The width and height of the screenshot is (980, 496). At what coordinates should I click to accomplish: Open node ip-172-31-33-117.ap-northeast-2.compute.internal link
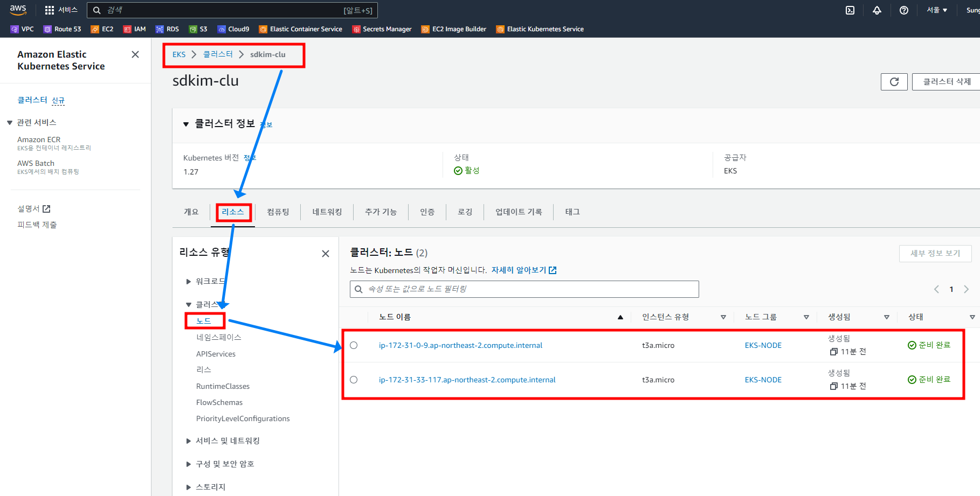click(x=467, y=380)
